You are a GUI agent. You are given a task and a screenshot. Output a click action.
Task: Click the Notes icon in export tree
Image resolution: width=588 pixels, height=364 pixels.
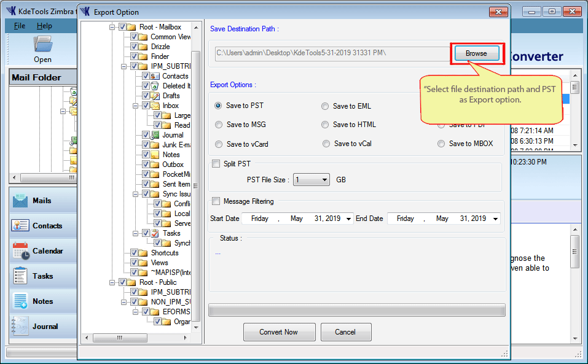pos(155,155)
